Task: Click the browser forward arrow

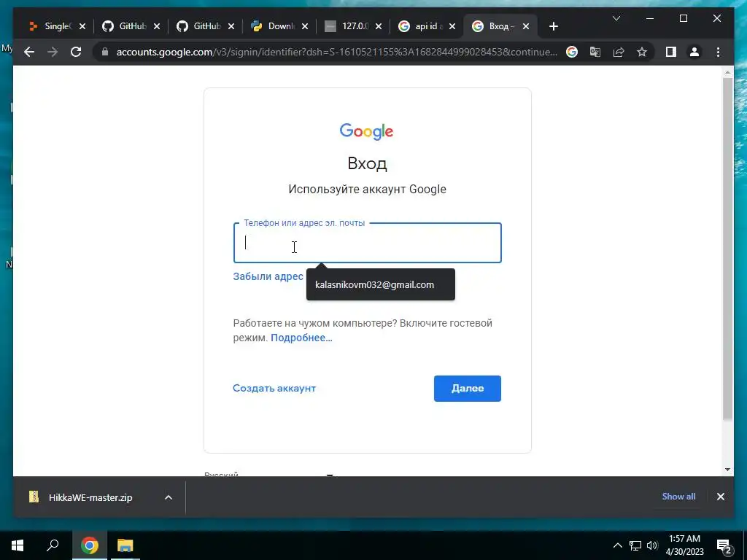Action: 53,52
